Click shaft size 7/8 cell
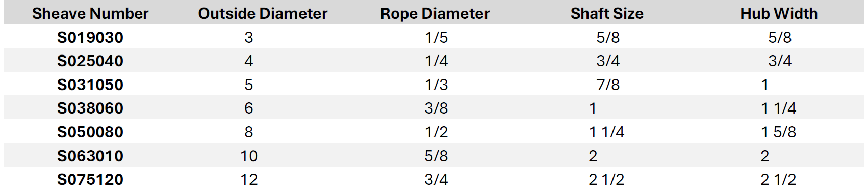 608,85
